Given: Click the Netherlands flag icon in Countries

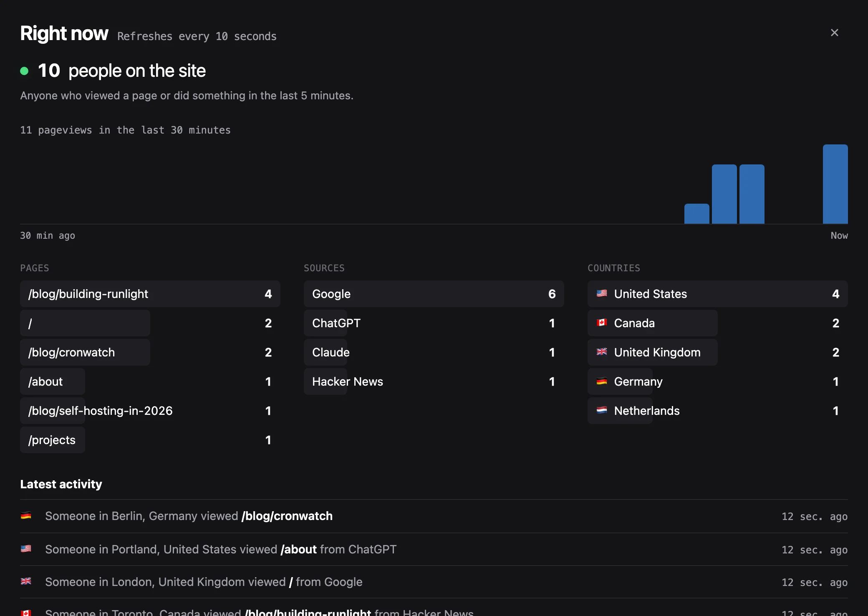Looking at the screenshot, I should point(601,410).
